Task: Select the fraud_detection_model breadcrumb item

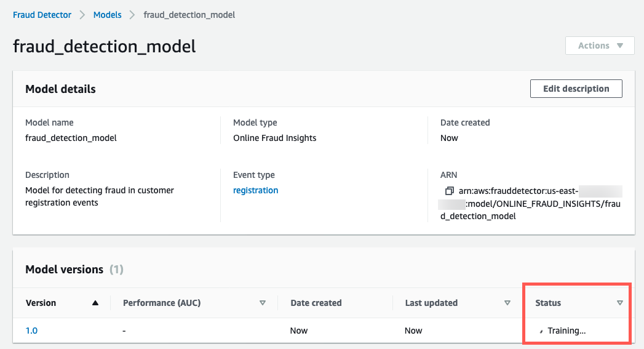Action: pyautogui.click(x=189, y=15)
